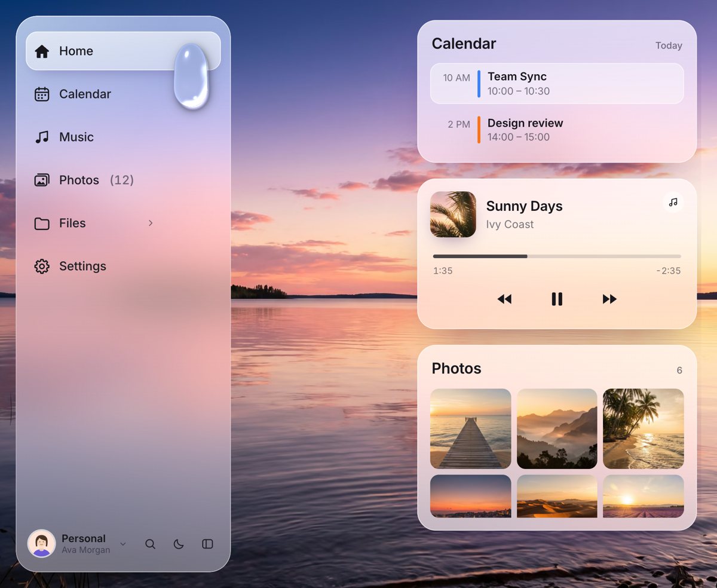Click the Photos widget title
717x588 pixels.
tap(456, 369)
